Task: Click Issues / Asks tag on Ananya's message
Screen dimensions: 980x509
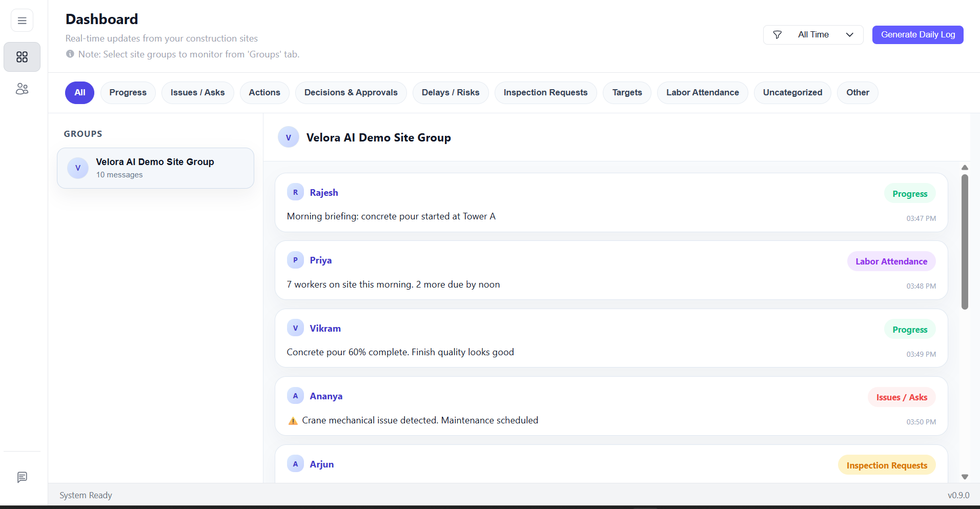Action: [x=902, y=397]
